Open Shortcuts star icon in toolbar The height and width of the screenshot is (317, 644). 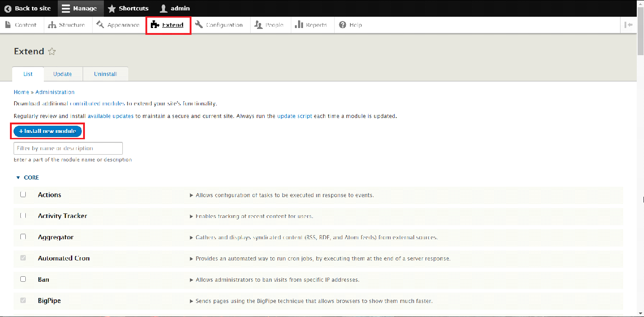pyautogui.click(x=112, y=9)
